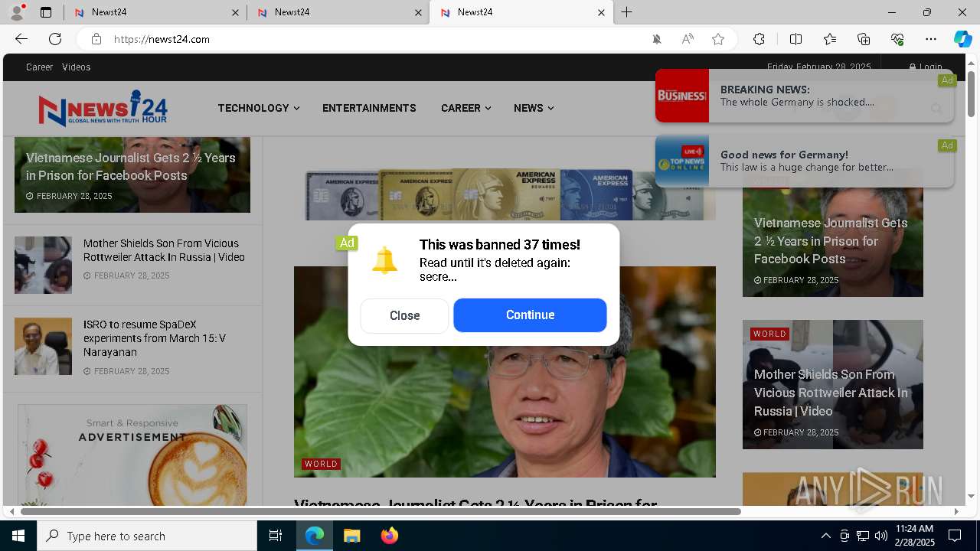Open tab actions menu icon
This screenshot has width=980, height=551.
pos(46,12)
